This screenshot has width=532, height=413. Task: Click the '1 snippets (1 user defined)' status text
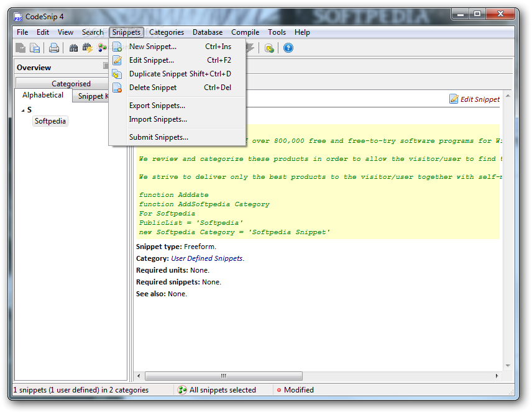coord(81,390)
